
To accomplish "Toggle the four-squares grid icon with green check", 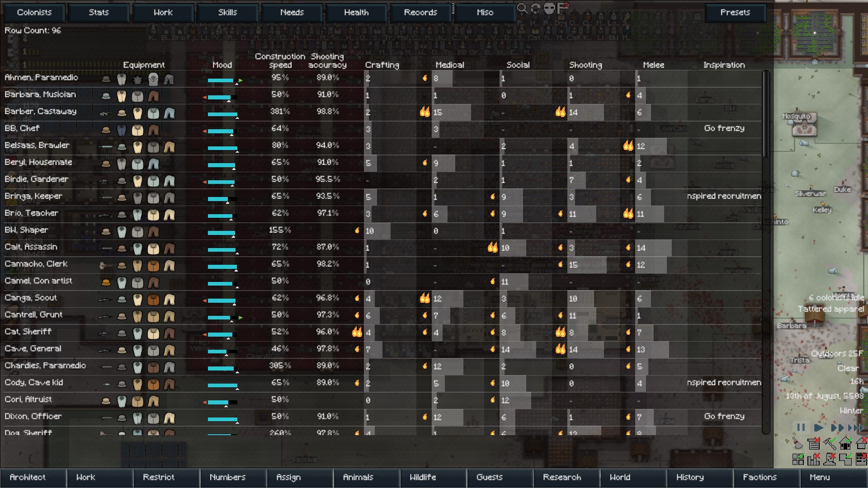I will tap(798, 459).
